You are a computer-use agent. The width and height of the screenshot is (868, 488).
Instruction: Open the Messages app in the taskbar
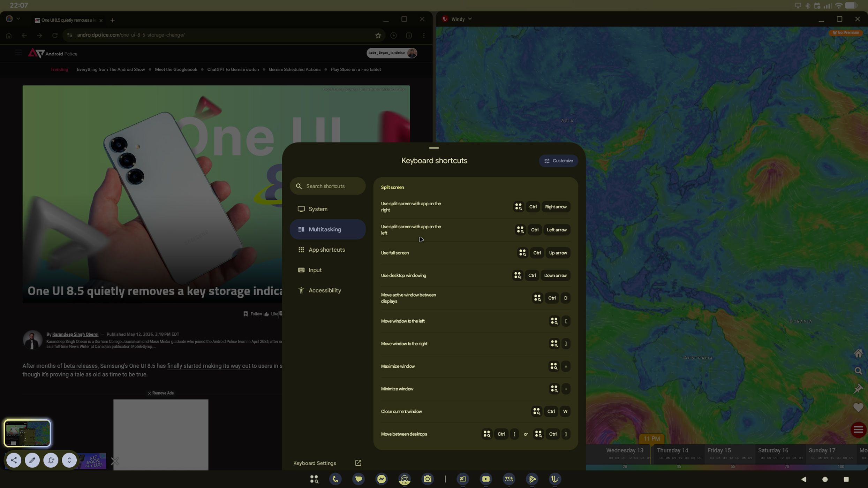358,479
